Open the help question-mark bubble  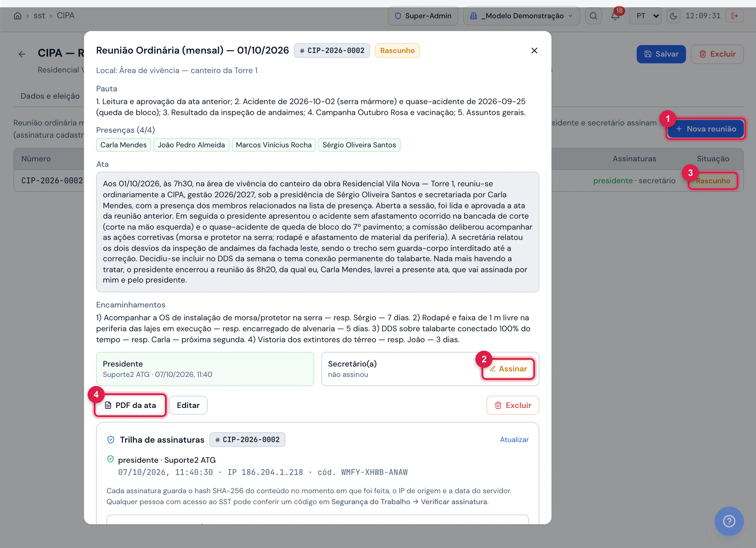click(729, 521)
